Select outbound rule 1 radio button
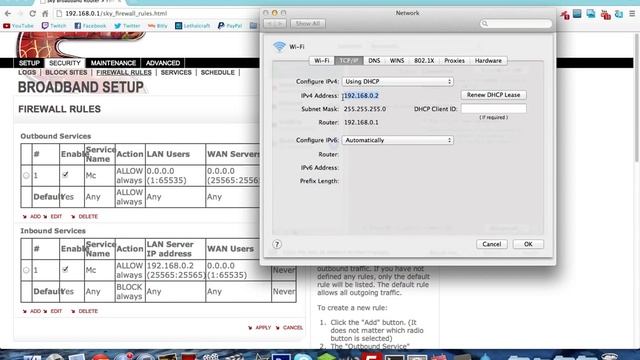The width and height of the screenshot is (640, 360). click(26, 176)
